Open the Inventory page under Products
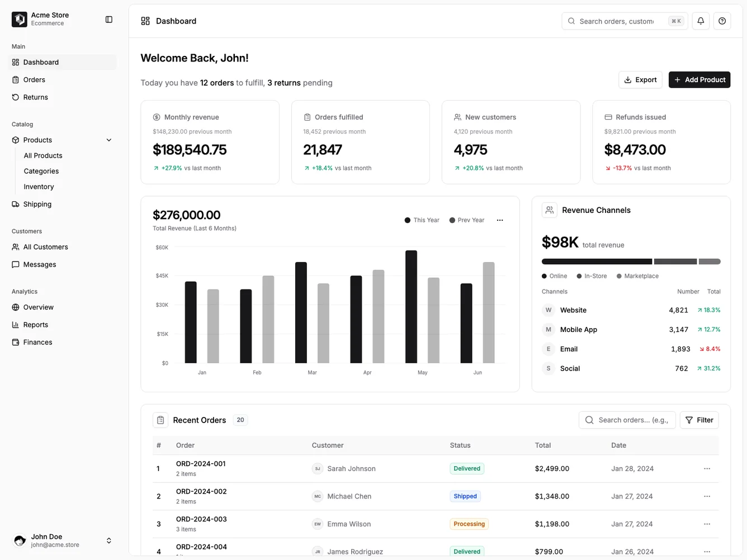This screenshot has width=747, height=560. click(x=38, y=186)
